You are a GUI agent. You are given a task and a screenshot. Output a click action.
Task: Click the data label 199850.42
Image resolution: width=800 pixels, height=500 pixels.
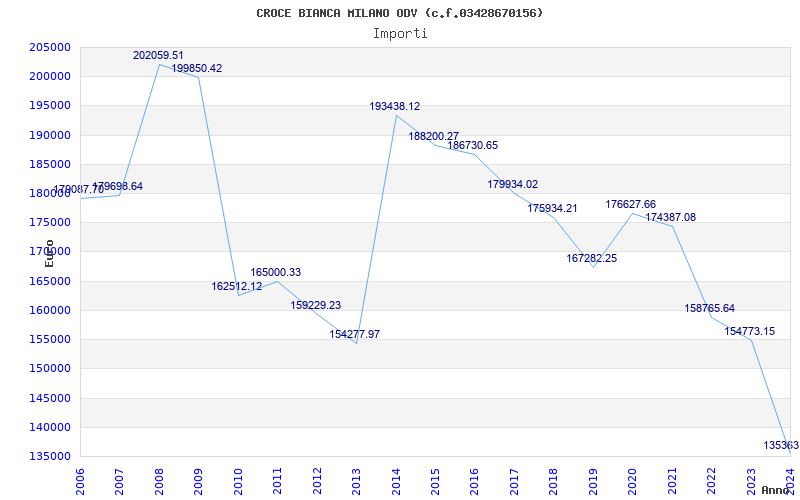coord(197,68)
